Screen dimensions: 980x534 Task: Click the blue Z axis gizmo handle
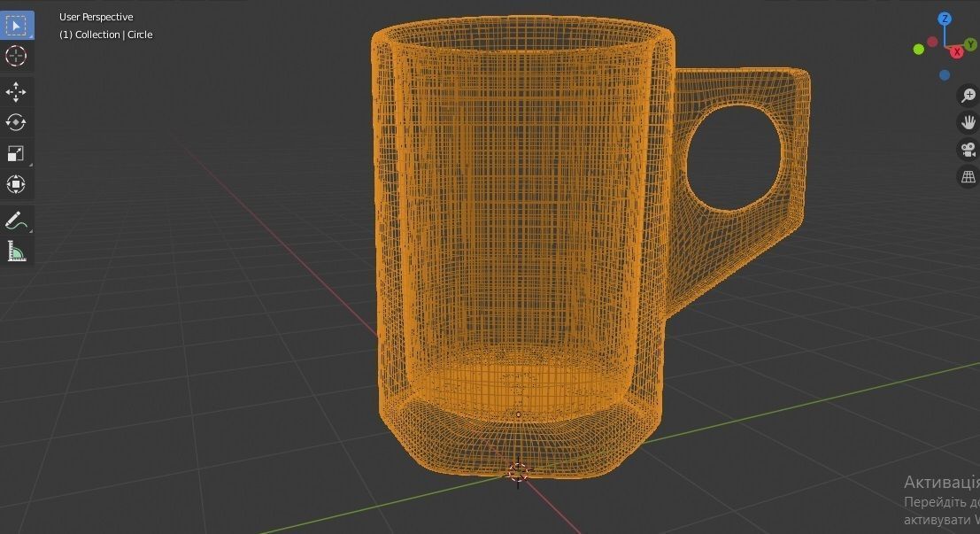click(945, 19)
